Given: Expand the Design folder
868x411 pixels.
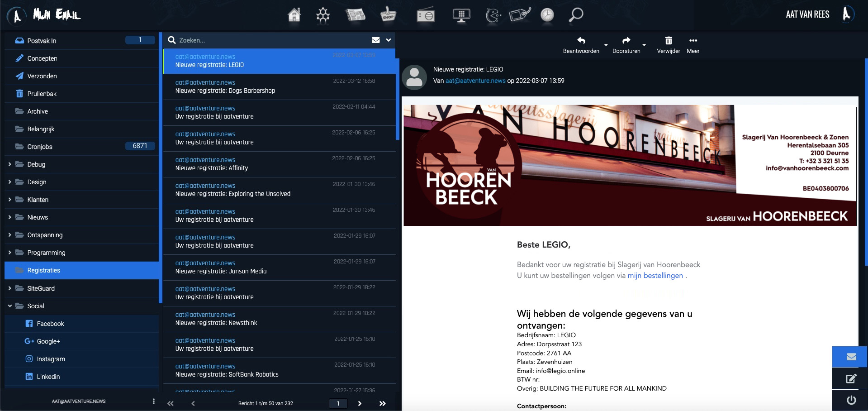Looking at the screenshot, I should (x=9, y=182).
